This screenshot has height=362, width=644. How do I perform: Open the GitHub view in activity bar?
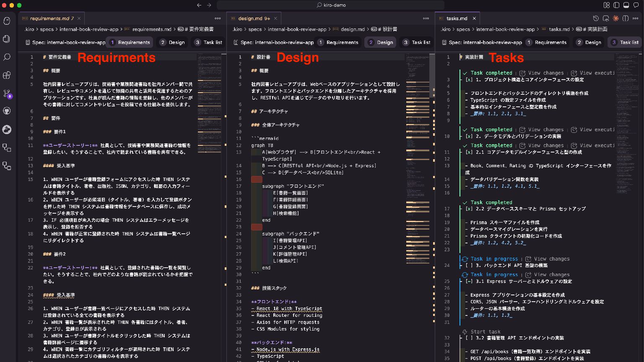coord(7,111)
